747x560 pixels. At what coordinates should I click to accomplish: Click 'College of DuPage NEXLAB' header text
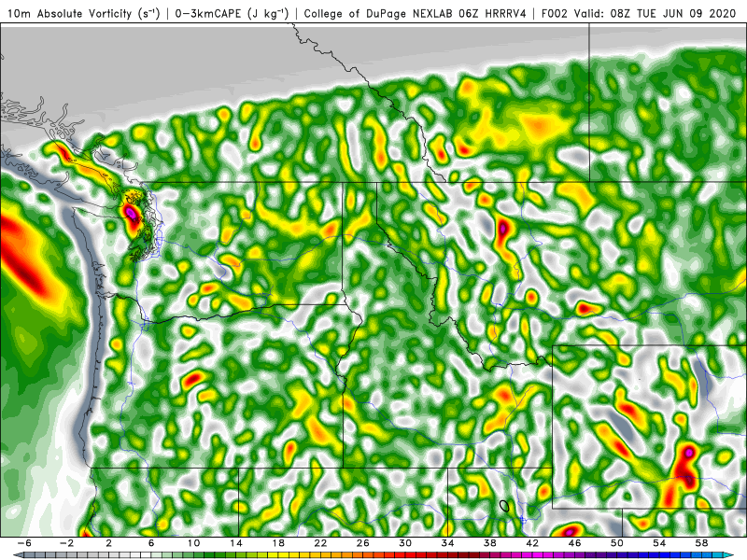376,13
